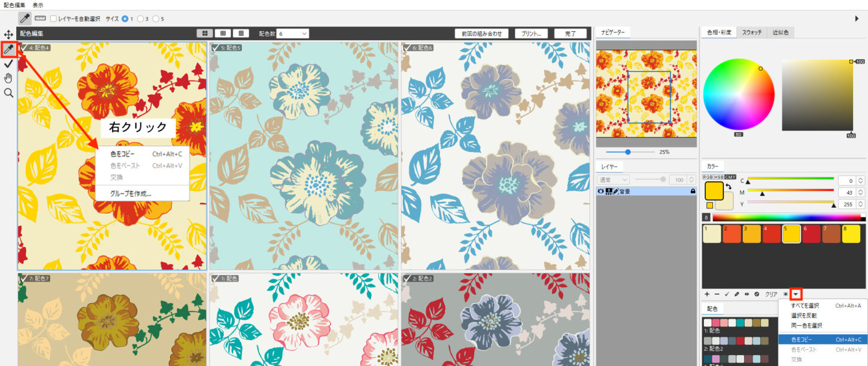The image size is (868, 366).
Task: Click the M value stepper arrows
Action: coord(861,192)
